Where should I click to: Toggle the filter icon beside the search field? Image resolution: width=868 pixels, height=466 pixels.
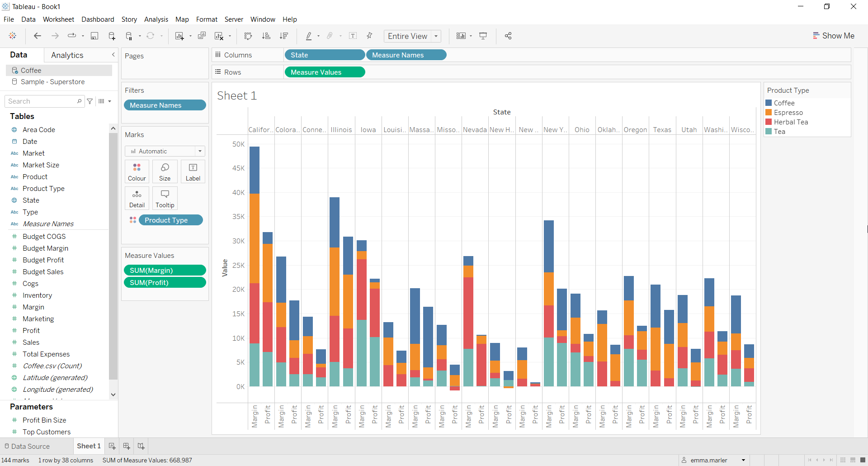click(90, 101)
